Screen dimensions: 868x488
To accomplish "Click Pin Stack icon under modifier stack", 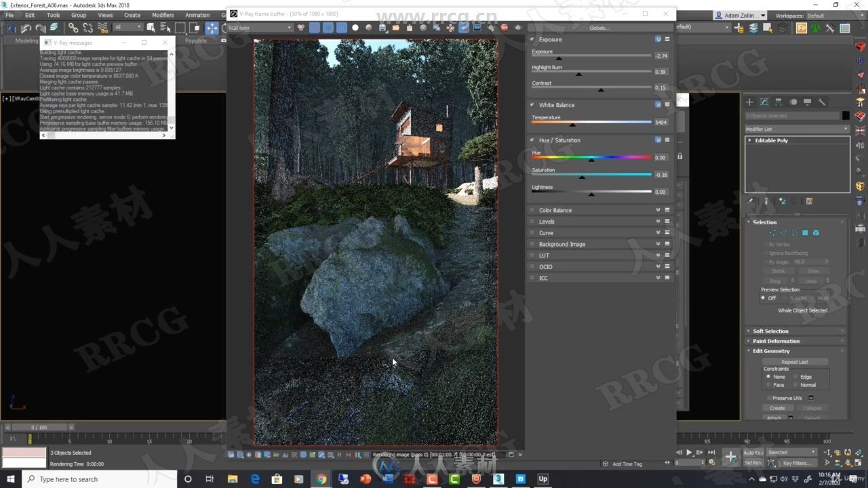I will [x=750, y=201].
